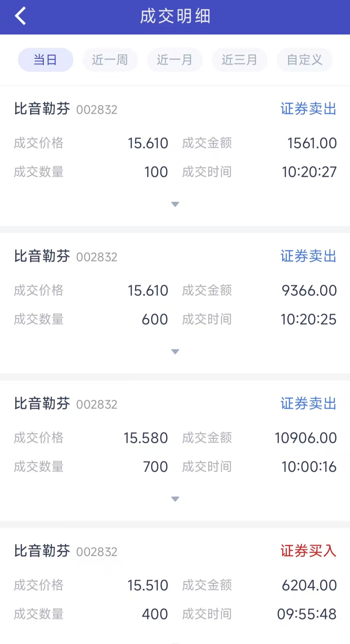Expand details of the 10:20:27 trade
The width and height of the screenshot is (350, 644).
pyautogui.click(x=175, y=204)
